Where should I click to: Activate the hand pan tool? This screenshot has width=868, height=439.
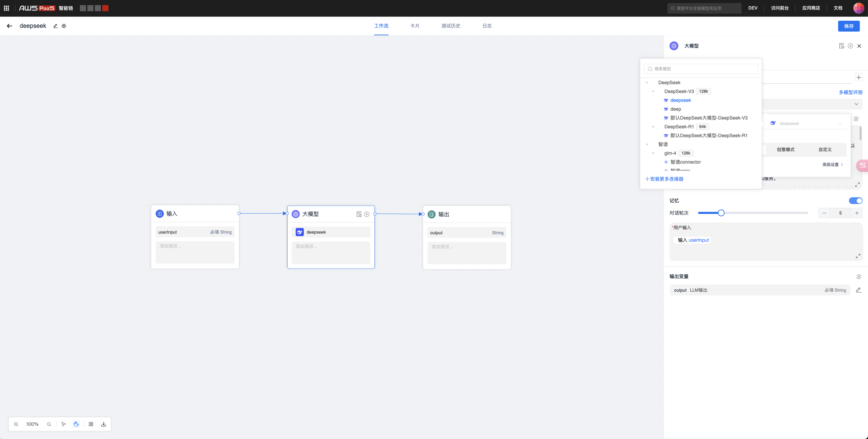[x=76, y=424]
